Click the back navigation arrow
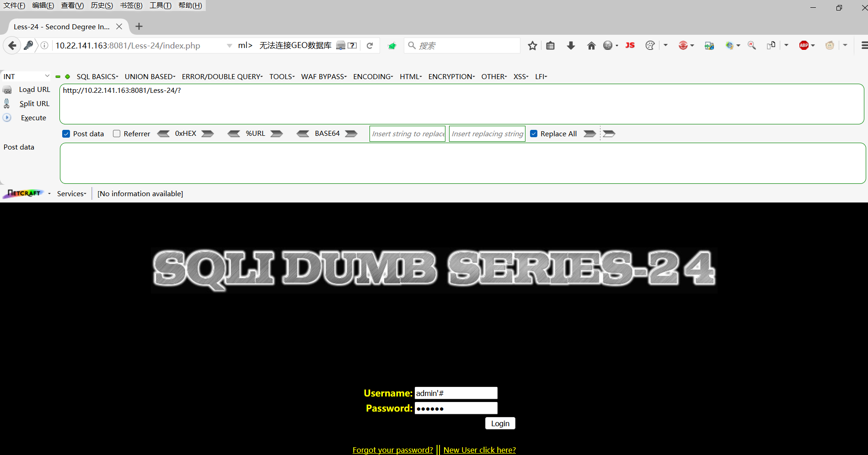 pos(12,46)
